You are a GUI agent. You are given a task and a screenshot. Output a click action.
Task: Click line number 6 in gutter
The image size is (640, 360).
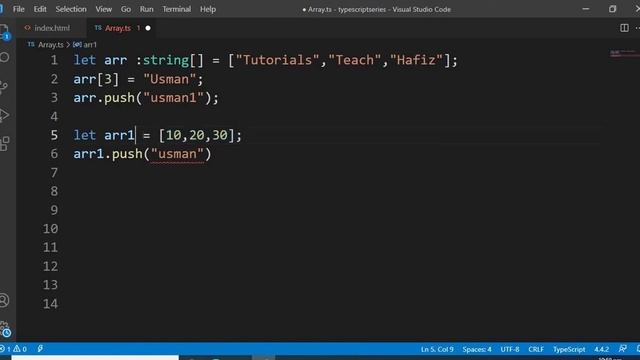click(x=54, y=154)
